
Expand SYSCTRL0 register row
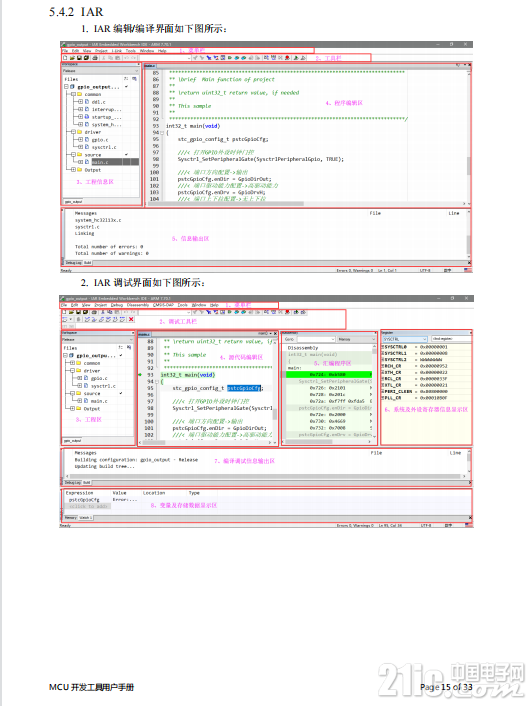(383, 347)
